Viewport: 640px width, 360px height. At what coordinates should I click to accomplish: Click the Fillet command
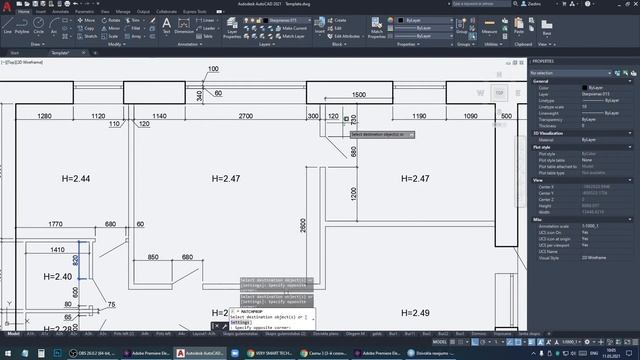coord(133,28)
